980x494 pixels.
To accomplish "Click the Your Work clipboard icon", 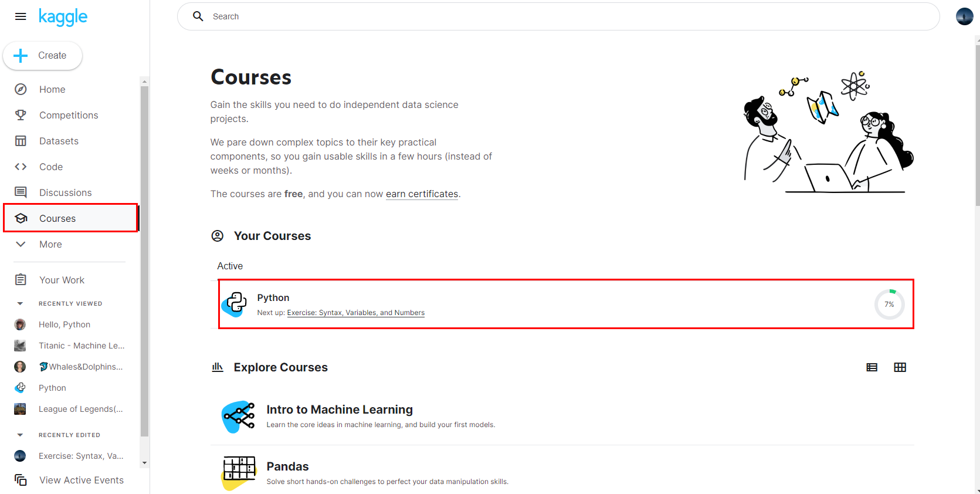I will click(x=21, y=280).
